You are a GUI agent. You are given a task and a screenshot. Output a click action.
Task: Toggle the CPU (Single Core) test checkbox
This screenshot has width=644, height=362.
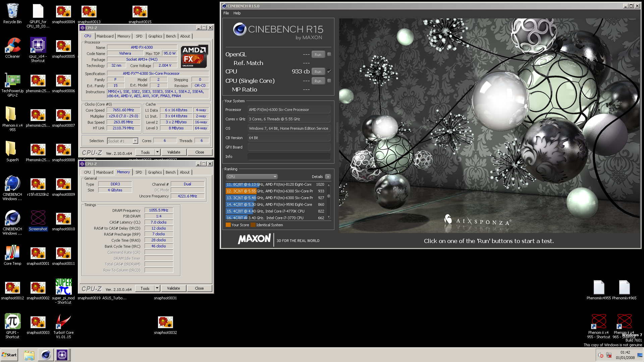point(329,81)
